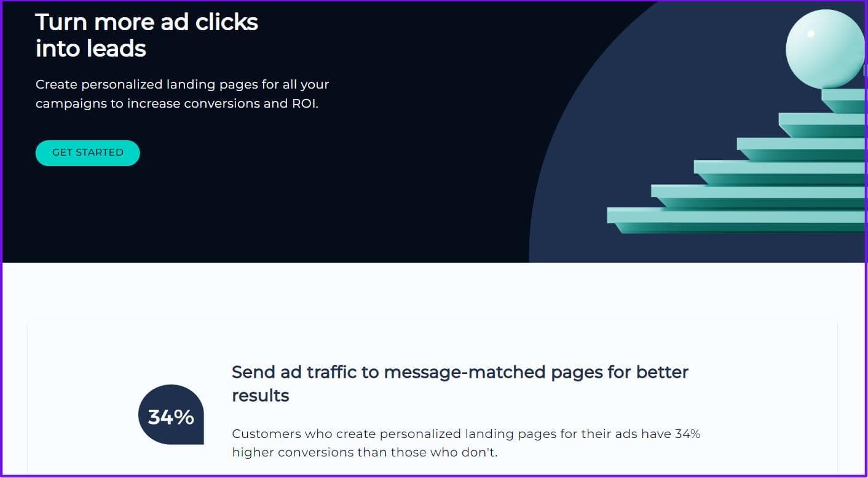The width and height of the screenshot is (868, 478).
Task: Click the "into leads" headline line
Action: tap(90, 48)
